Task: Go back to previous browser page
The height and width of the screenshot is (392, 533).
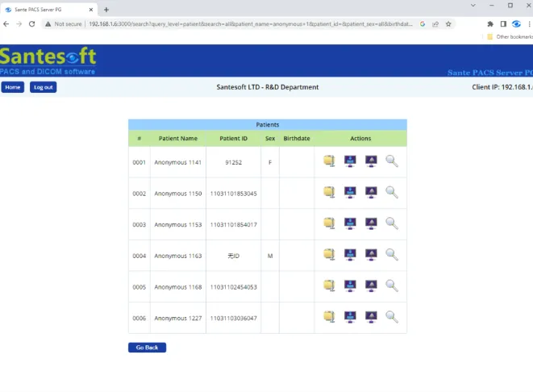Action: (6, 24)
